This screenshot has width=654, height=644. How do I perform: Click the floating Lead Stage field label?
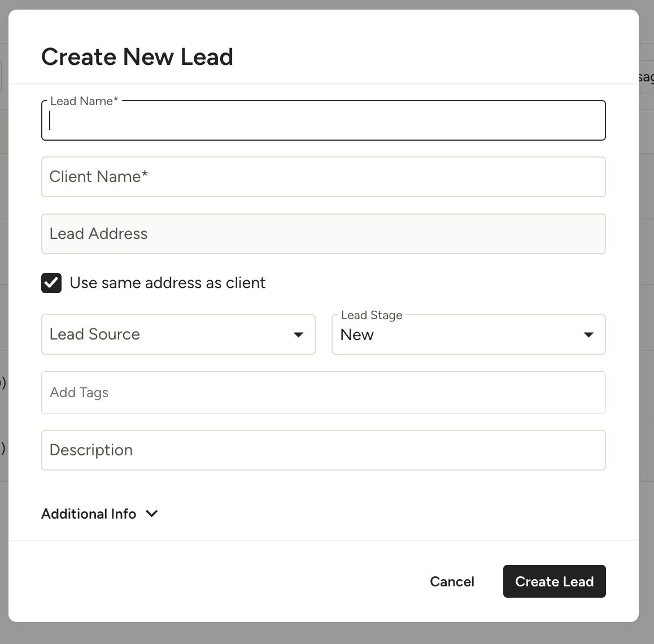[372, 315]
